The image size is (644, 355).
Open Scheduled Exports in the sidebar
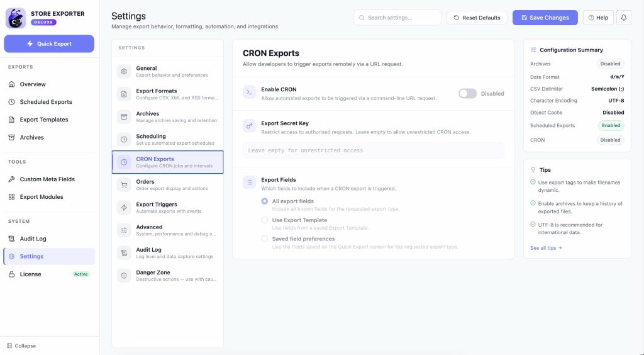49,102
